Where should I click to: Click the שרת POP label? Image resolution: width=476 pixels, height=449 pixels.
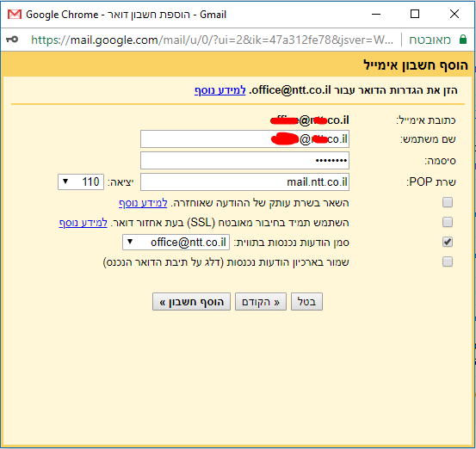click(x=430, y=182)
